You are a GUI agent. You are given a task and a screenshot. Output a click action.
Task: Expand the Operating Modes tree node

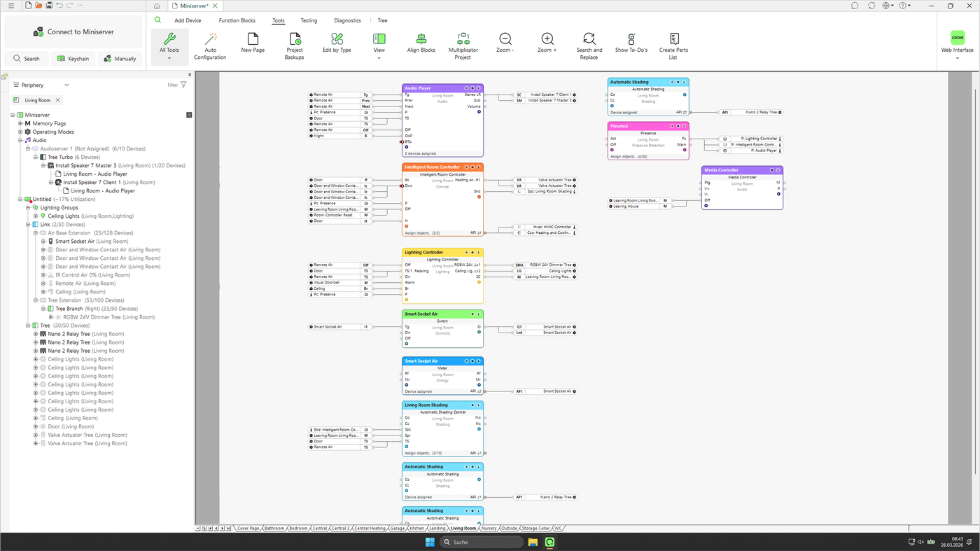pos(20,132)
